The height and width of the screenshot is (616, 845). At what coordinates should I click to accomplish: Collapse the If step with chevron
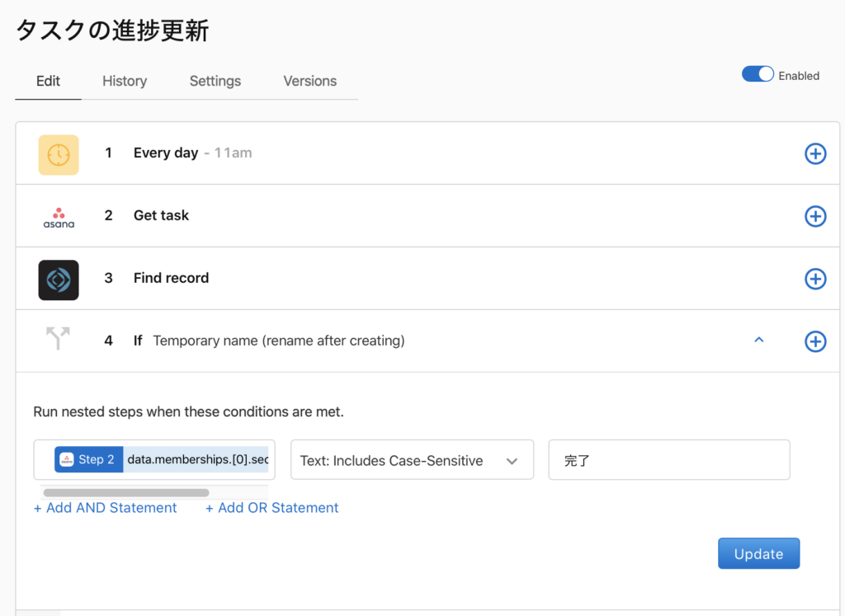(x=759, y=340)
